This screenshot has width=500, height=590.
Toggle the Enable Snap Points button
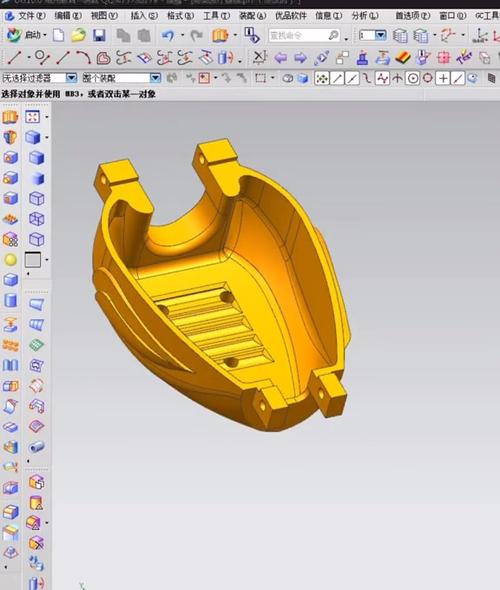pos(322,78)
